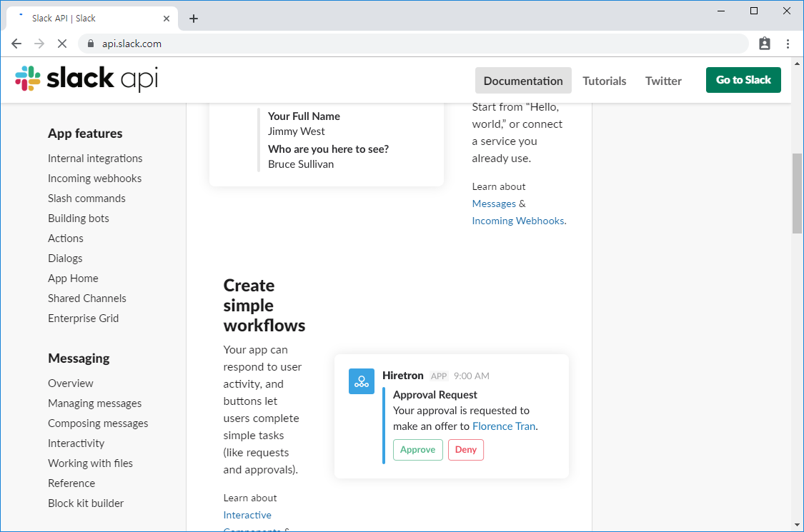Viewport: 804px width, 532px height.
Task: Open Messaging Overview in sidebar
Action: tap(70, 383)
